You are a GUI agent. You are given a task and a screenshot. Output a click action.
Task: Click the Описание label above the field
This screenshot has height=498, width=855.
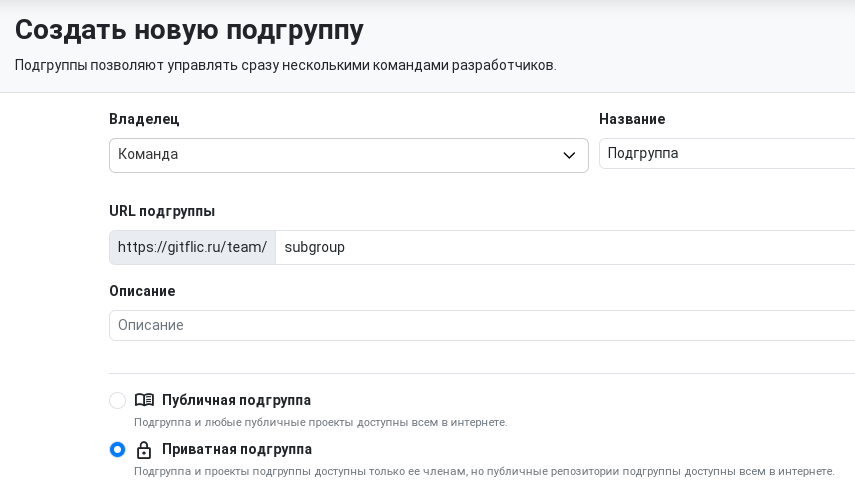(142, 291)
